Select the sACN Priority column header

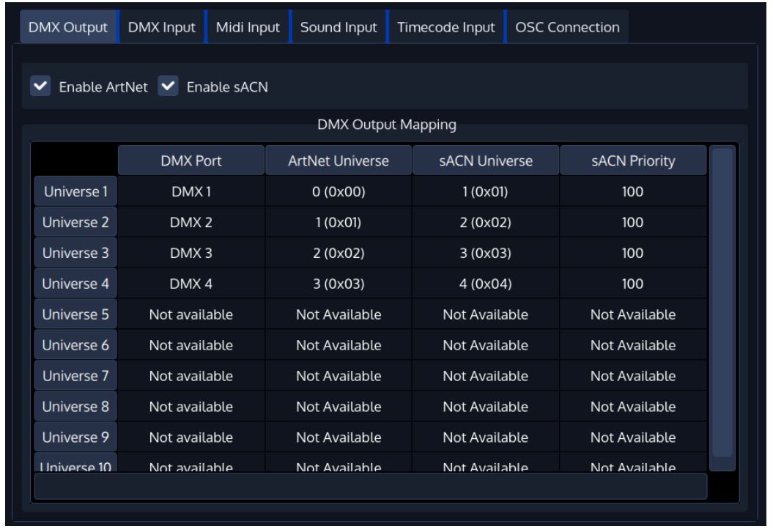(634, 160)
